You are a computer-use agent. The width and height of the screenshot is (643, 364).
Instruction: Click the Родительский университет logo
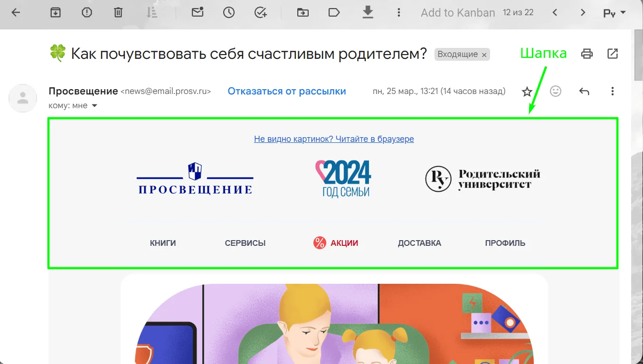[x=482, y=179]
